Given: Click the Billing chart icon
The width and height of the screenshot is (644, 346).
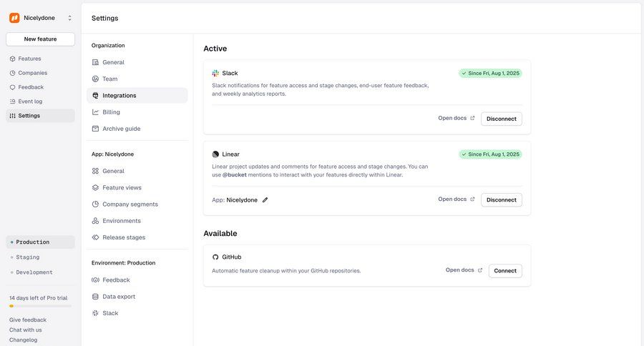Looking at the screenshot, I should tap(95, 112).
